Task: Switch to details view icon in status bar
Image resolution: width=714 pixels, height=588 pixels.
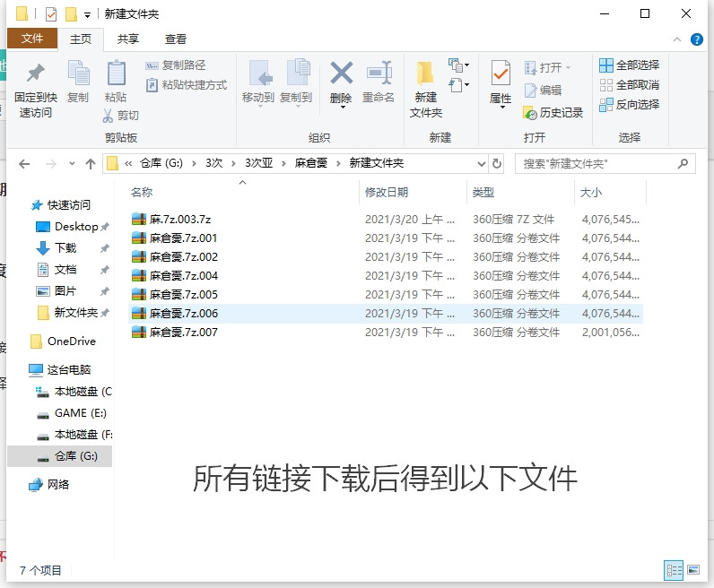Action: point(674,570)
